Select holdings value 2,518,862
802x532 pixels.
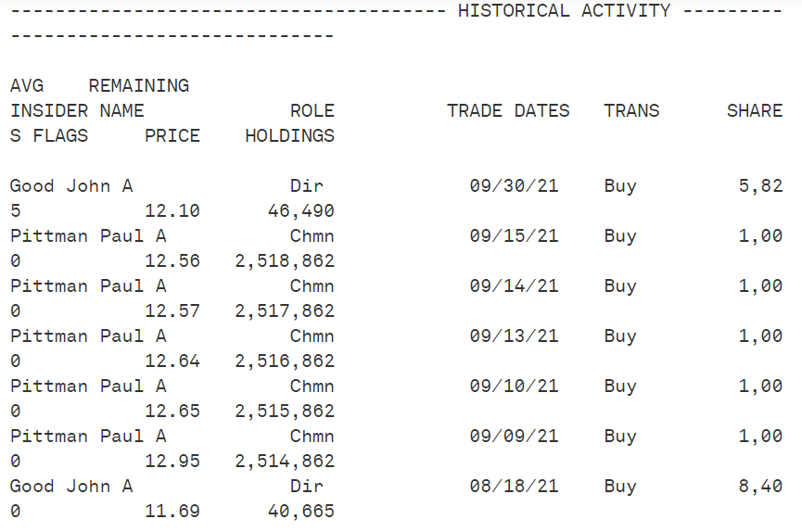tap(285, 260)
